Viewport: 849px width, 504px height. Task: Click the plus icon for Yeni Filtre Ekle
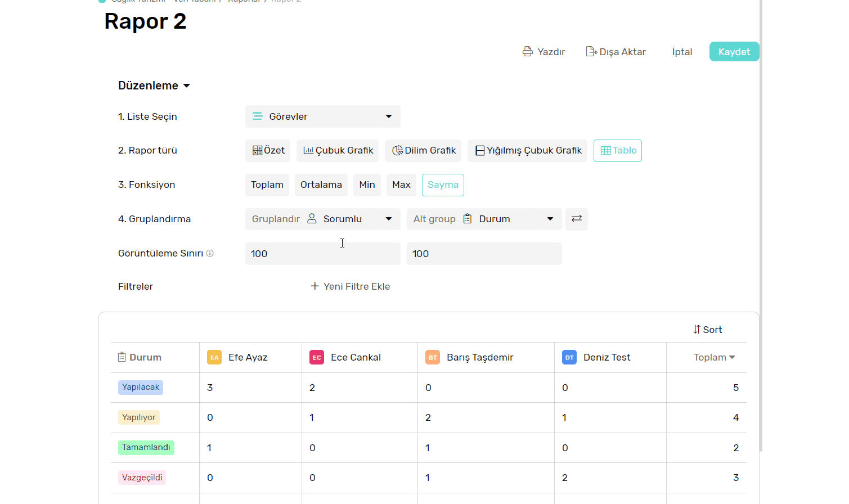(x=315, y=286)
